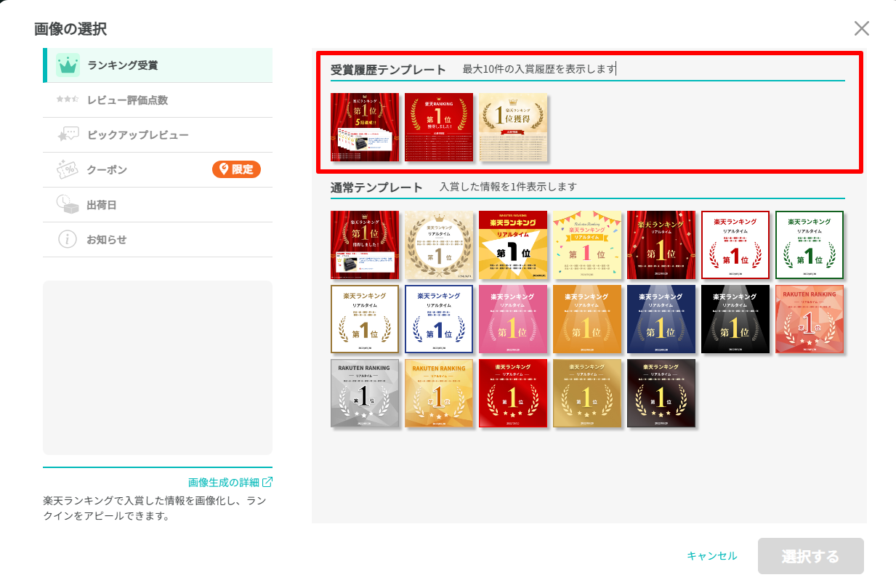Screen dimensions: 896x588
Task: Switch to the ピックアップレビュー category
Action: point(137,135)
